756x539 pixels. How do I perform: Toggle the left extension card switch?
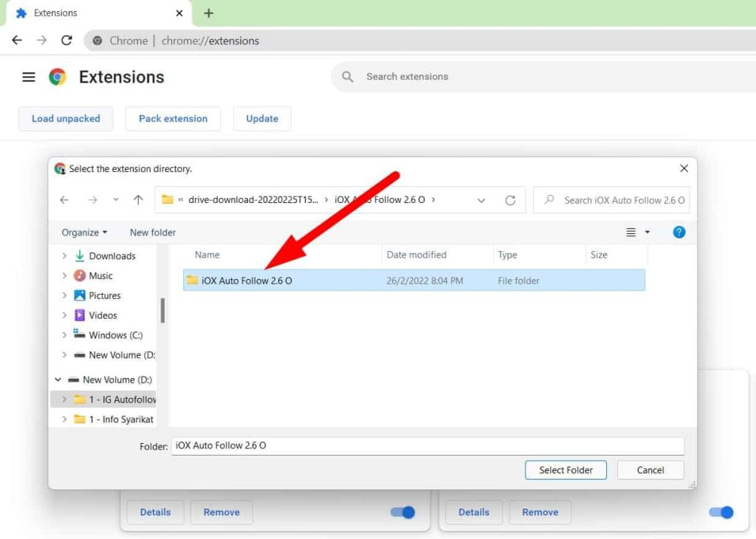pyautogui.click(x=402, y=512)
